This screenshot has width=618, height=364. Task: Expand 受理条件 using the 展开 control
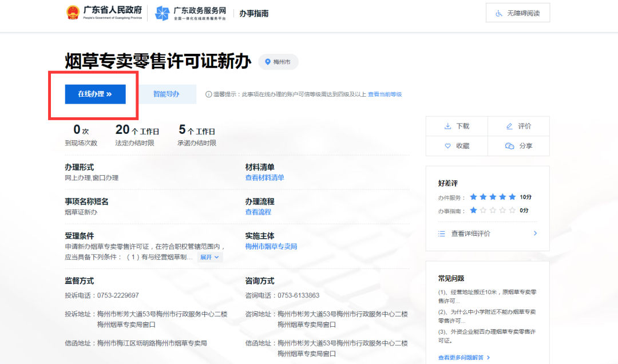click(209, 257)
